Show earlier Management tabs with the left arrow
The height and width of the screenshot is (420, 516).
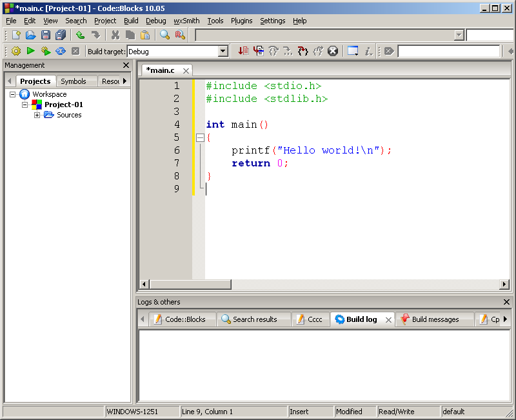pyautogui.click(x=10, y=81)
